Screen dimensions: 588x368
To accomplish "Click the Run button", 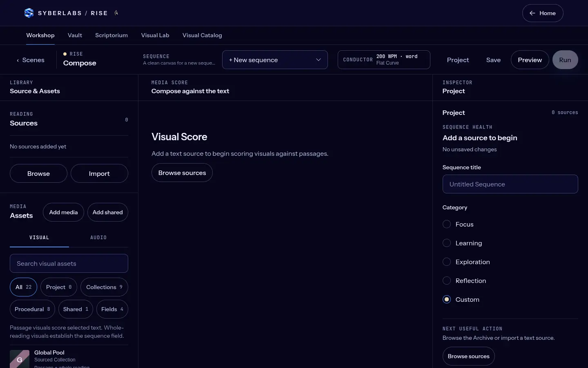I will tap(565, 60).
